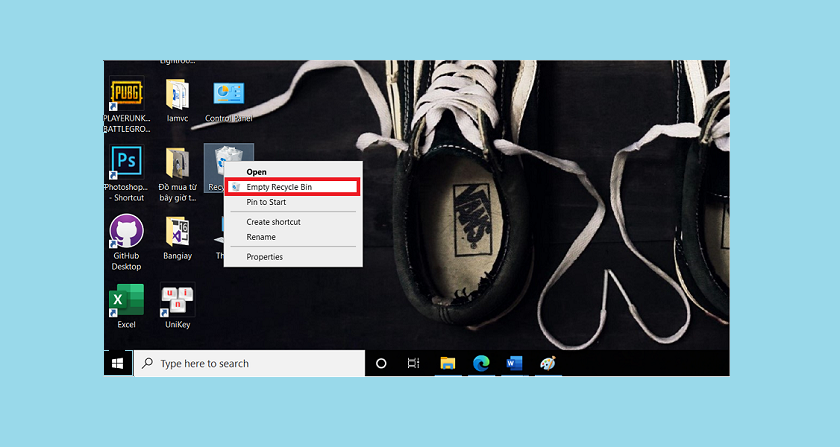Select the GitHub Desktop icon
840x447 pixels.
(126, 232)
